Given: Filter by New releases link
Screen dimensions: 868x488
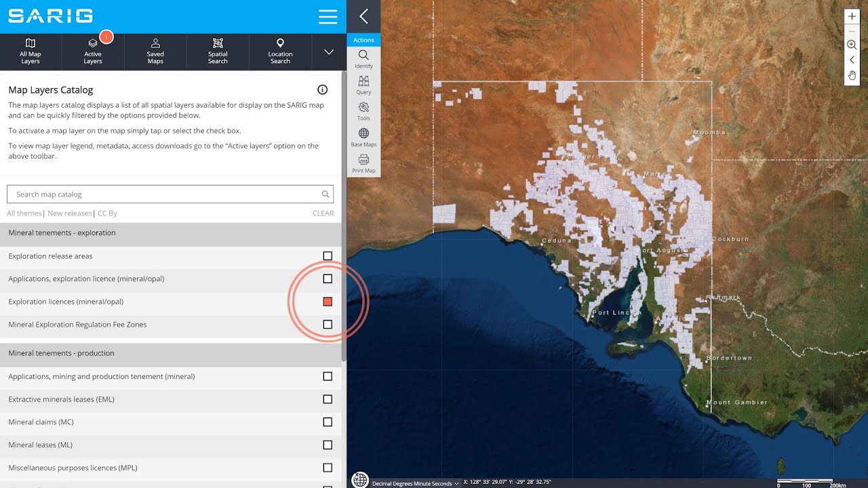Looking at the screenshot, I should coord(69,213).
